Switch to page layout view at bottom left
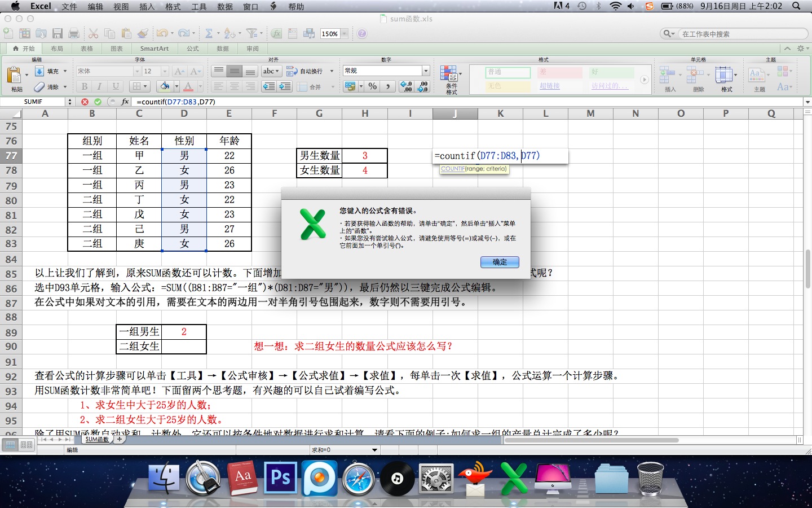This screenshot has width=812, height=508. pos(27,445)
